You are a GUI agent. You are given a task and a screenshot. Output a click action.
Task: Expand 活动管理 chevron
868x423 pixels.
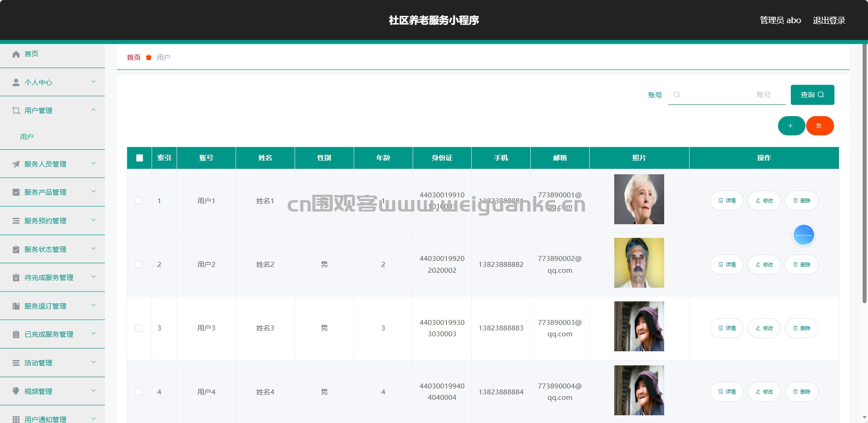(x=94, y=362)
